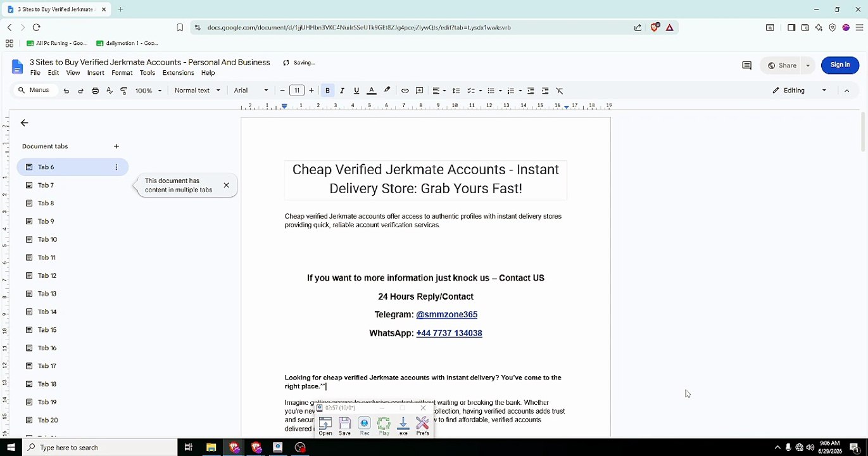Click Rec in the recorder widget

[x=364, y=426]
